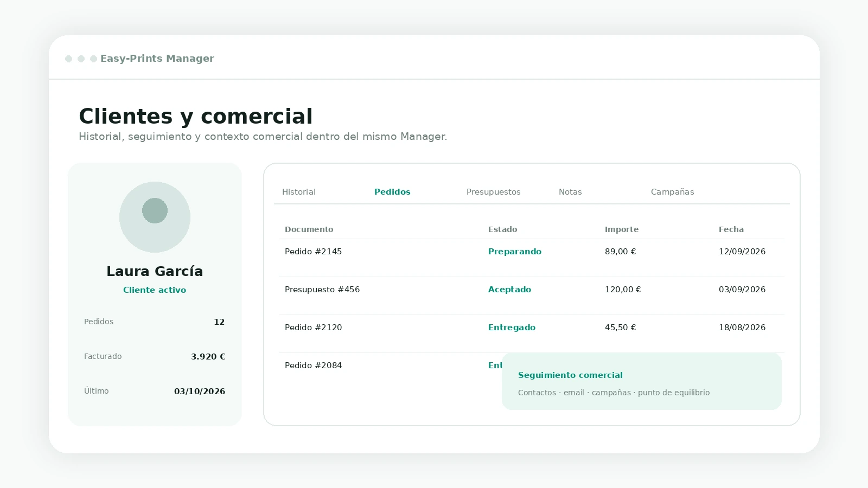The width and height of the screenshot is (868, 488).
Task: Open the Historial tab
Action: pyautogui.click(x=299, y=192)
